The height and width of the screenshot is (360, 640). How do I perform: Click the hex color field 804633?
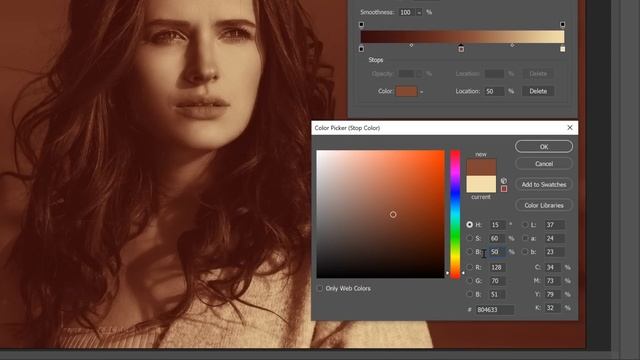point(495,309)
